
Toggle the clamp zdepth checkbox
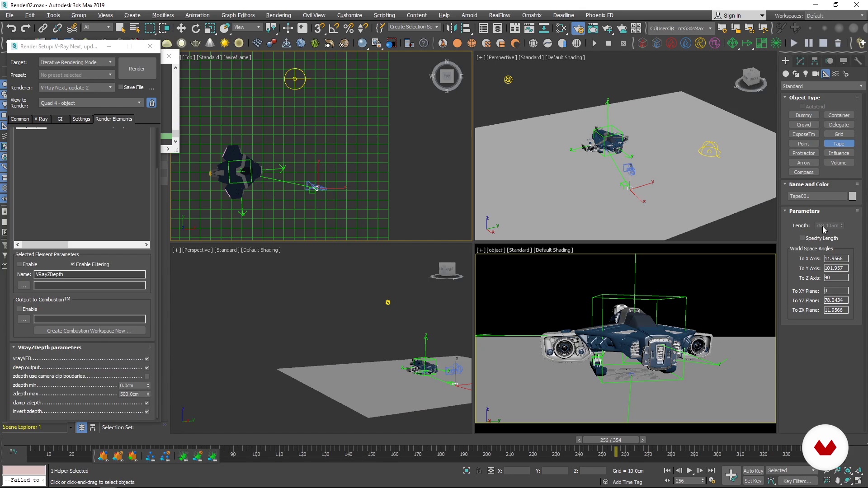146,403
